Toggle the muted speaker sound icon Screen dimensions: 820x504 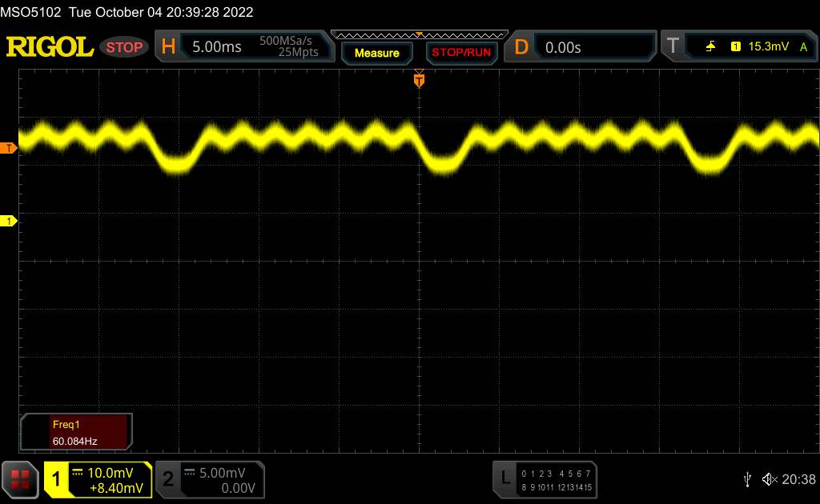770,479
